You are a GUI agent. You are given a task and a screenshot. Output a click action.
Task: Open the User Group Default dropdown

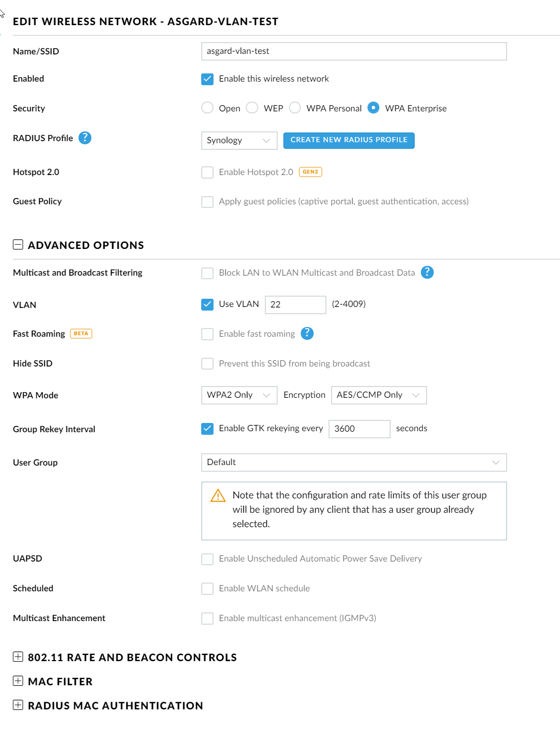(x=354, y=462)
